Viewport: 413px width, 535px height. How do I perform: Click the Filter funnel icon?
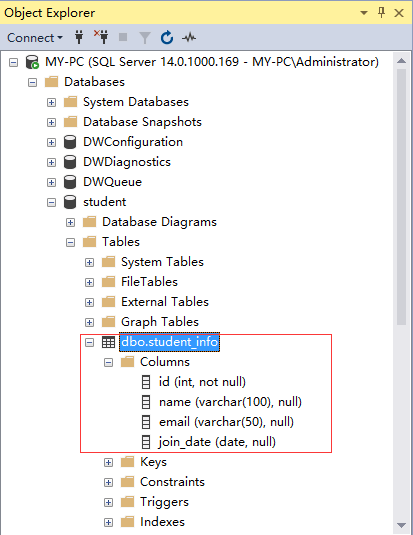pyautogui.click(x=145, y=38)
